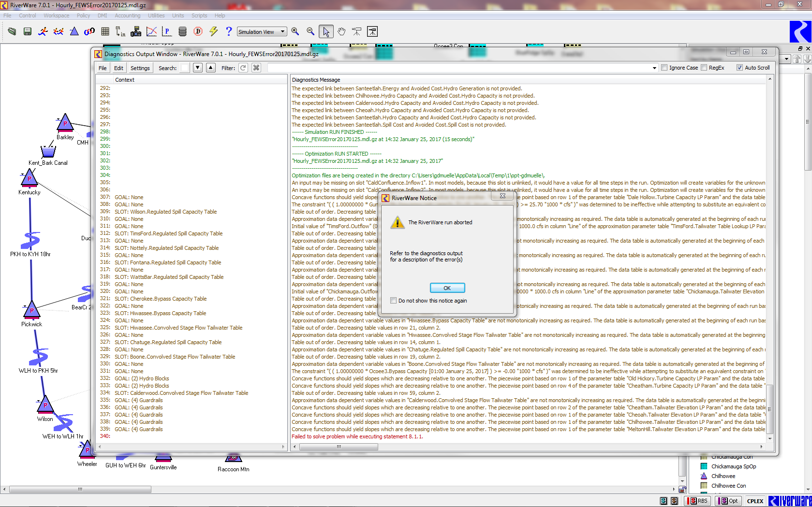Click the Diagnostics Message horizontal scrollbar

528,447
